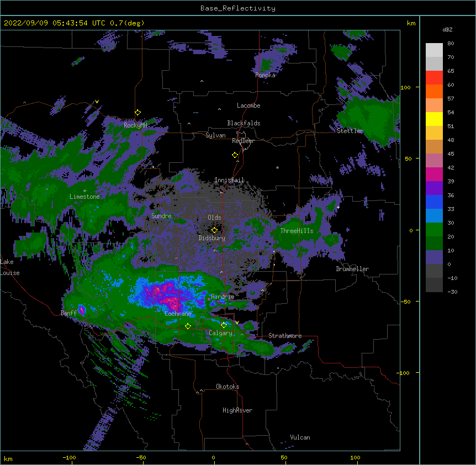
Task: Select the Stettler label
Action: point(350,131)
